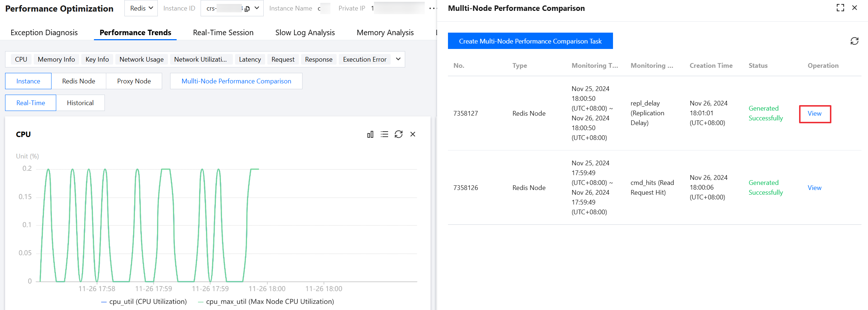This screenshot has width=868, height=310.
Task: Open the more options ellipsis in header
Action: 432,8
